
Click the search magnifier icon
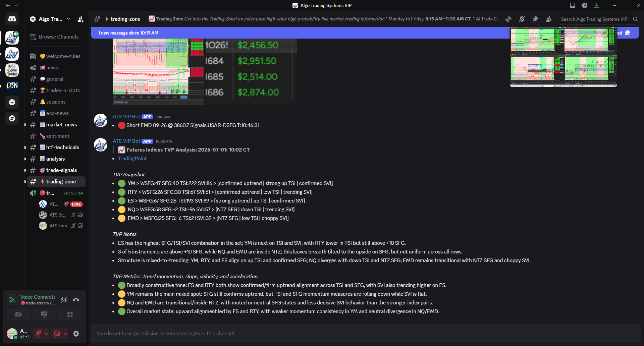[635, 19]
